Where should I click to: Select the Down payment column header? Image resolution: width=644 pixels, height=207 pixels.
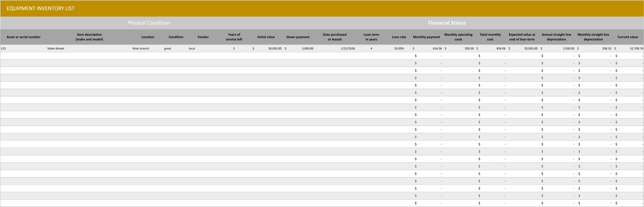pyautogui.click(x=298, y=37)
